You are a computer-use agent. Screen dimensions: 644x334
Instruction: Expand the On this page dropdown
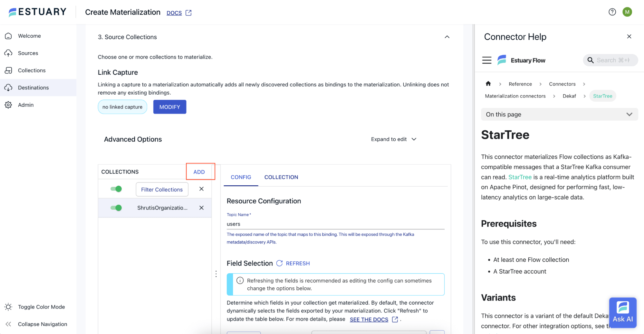point(559,114)
